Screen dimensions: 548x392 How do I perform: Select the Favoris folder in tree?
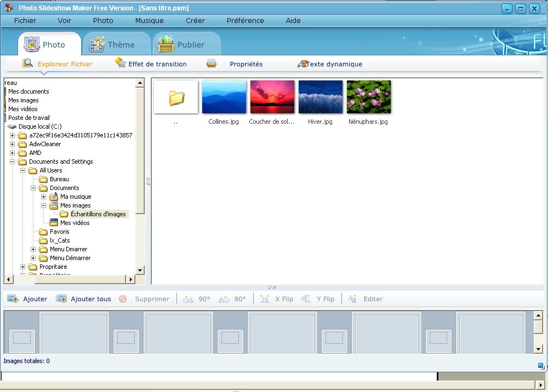[59, 232]
